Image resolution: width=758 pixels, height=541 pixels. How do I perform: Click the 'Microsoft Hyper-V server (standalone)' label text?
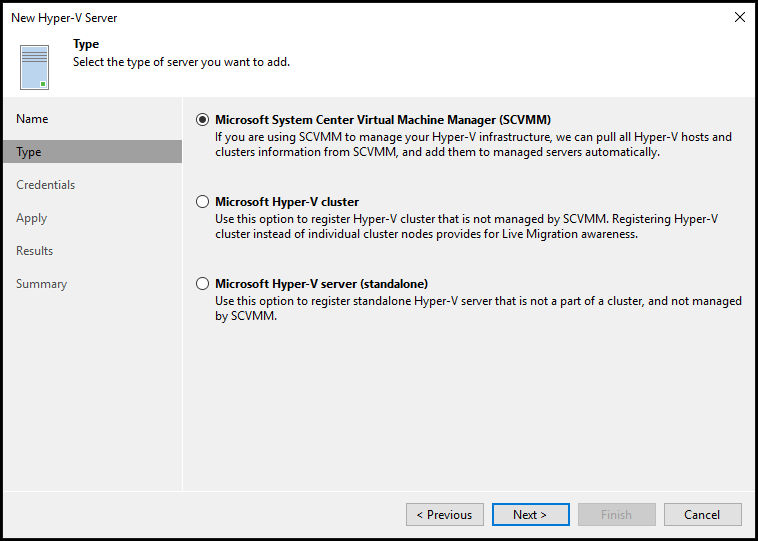321,284
